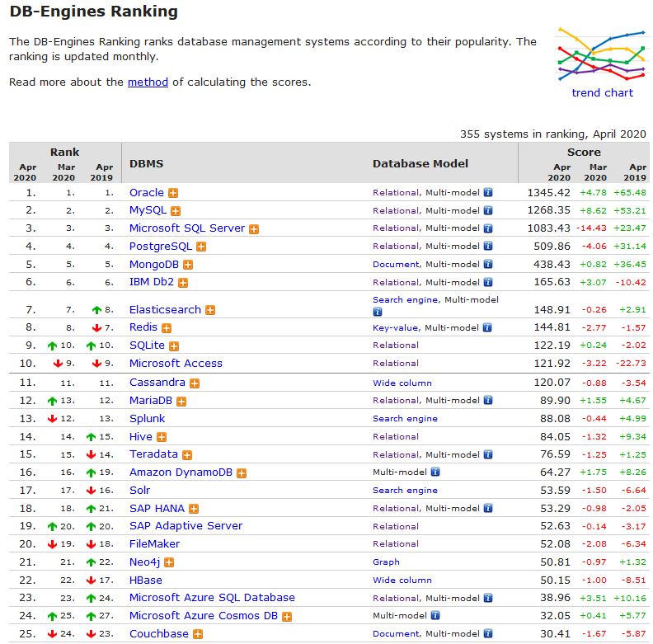
Task: Click the plus icon after PostgreSQL
Action: pyautogui.click(x=201, y=247)
